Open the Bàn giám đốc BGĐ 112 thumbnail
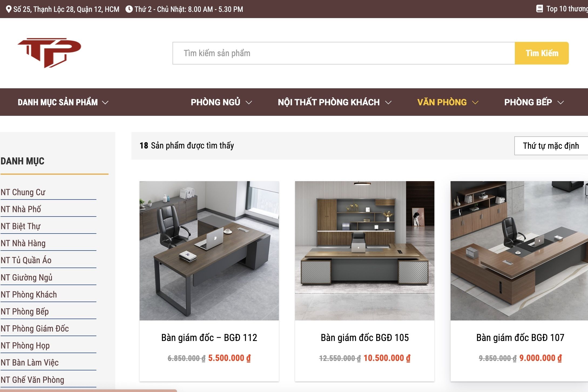Image resolution: width=588 pixels, height=392 pixels. 209,251
